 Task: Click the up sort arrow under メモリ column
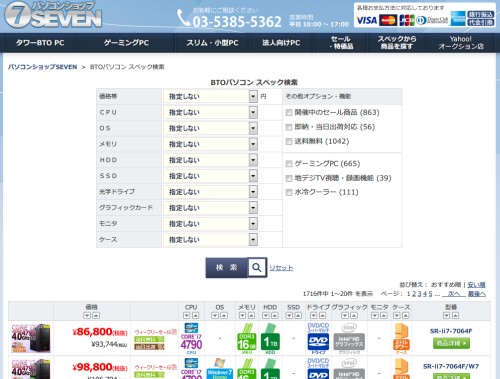click(x=251, y=315)
